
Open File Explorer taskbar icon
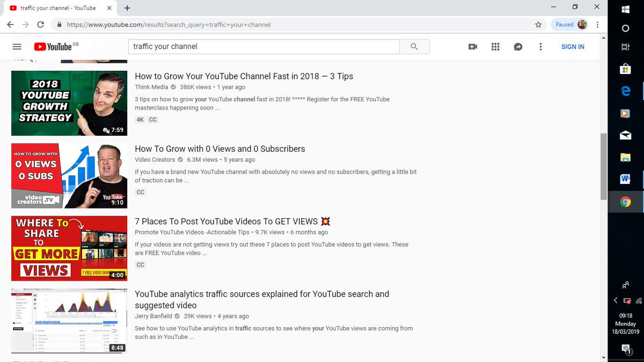point(625,157)
